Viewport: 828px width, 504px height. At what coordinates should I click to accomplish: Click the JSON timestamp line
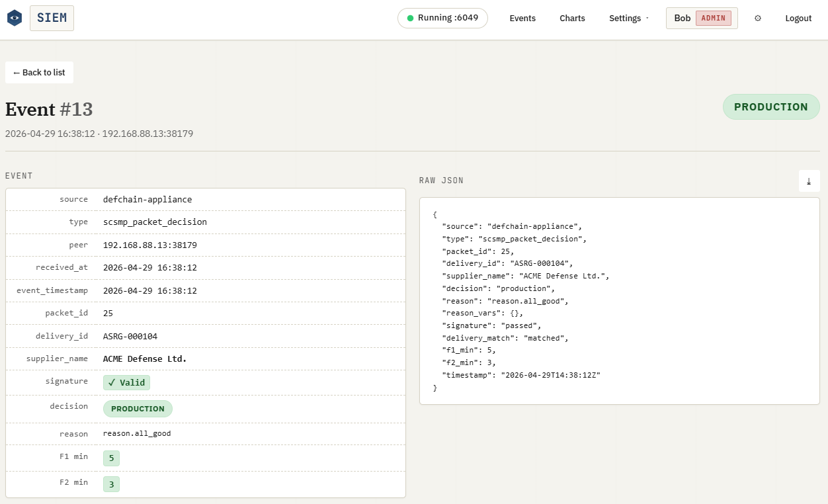[521, 375]
